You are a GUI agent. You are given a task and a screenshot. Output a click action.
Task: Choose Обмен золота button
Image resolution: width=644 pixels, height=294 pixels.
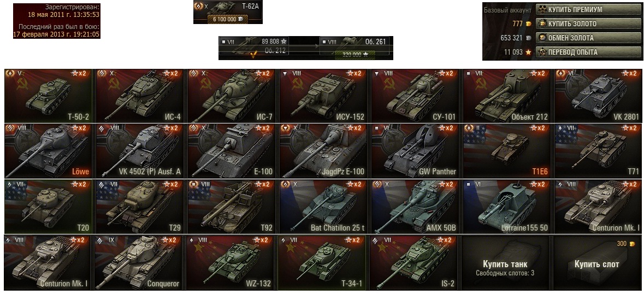coord(588,38)
